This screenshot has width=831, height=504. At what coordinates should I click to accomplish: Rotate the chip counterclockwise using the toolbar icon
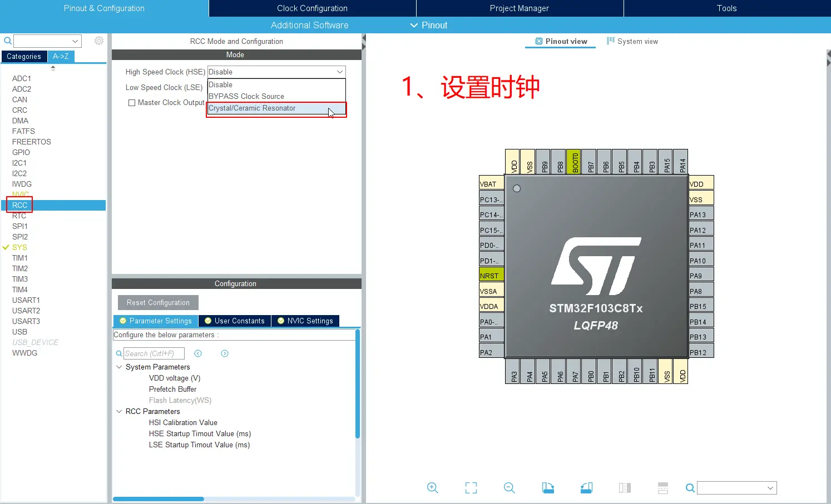pos(586,488)
